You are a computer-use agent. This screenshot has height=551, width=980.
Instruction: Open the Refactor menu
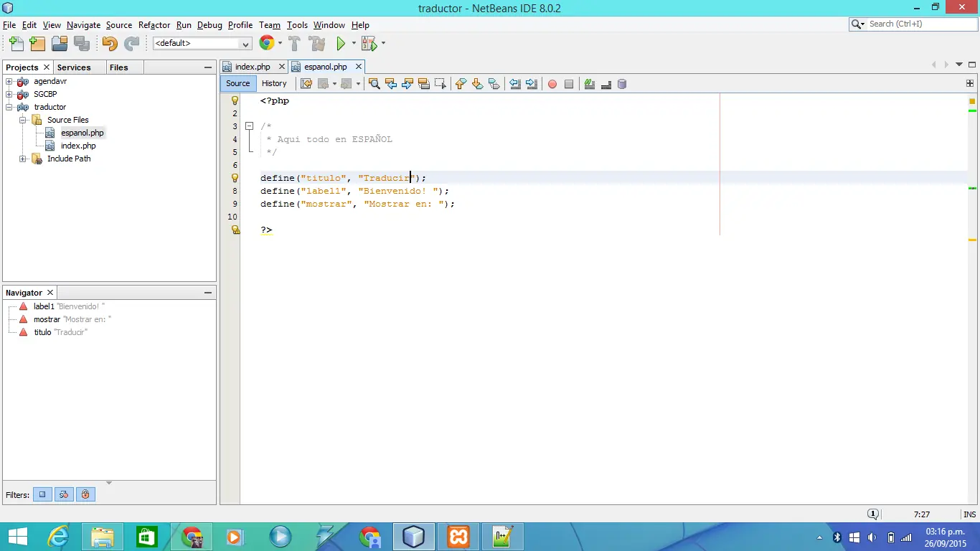click(x=154, y=24)
